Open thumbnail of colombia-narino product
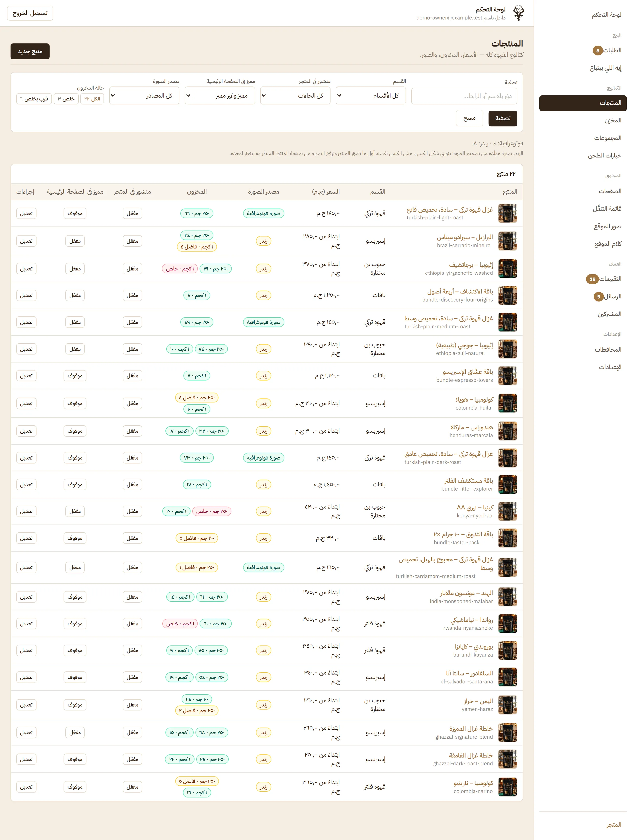 [507, 787]
